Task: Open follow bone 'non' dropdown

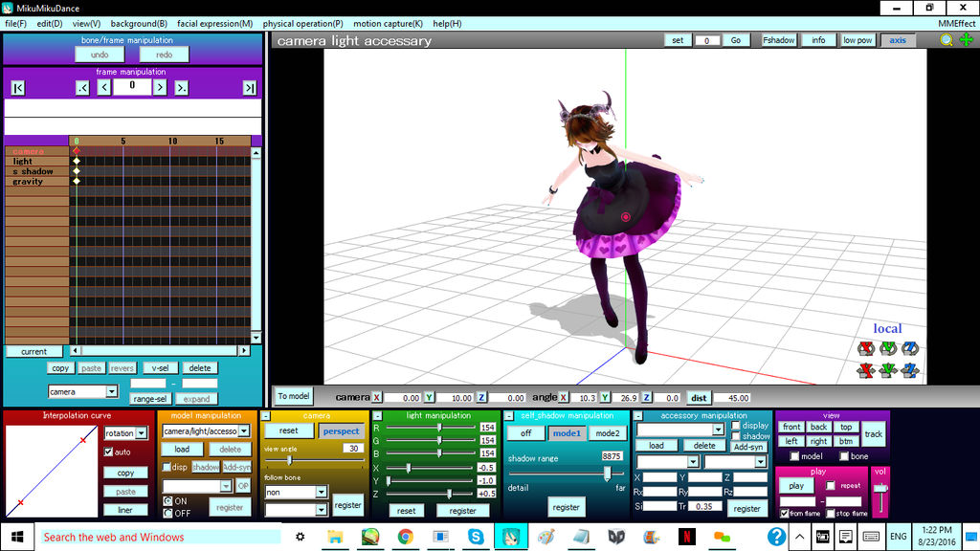Action: 321,493
